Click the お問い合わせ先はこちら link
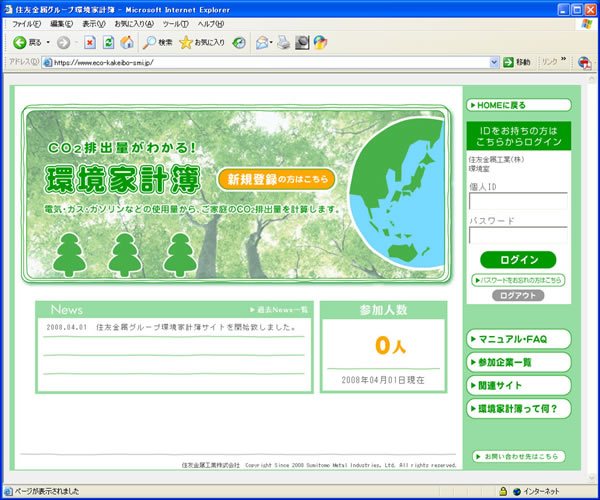This screenshot has height=500, width=600. tap(518, 456)
